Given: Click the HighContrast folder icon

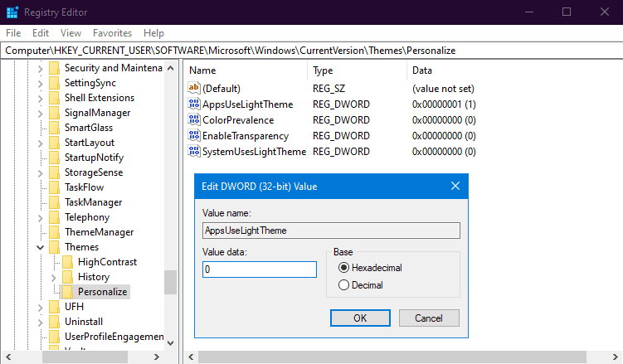Looking at the screenshot, I should tap(67, 262).
